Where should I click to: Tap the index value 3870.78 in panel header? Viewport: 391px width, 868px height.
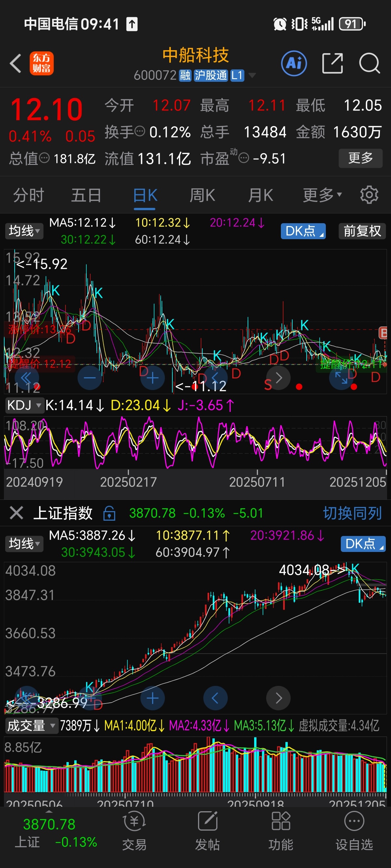[152, 513]
